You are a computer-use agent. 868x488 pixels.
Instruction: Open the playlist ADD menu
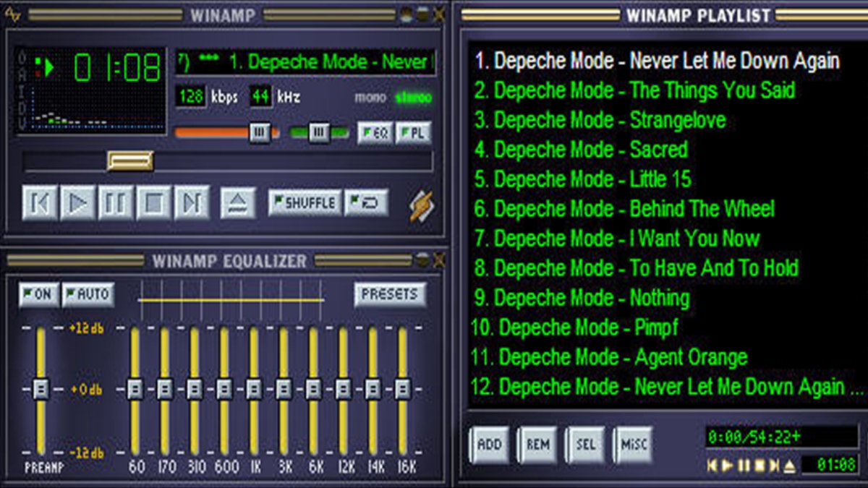489,444
